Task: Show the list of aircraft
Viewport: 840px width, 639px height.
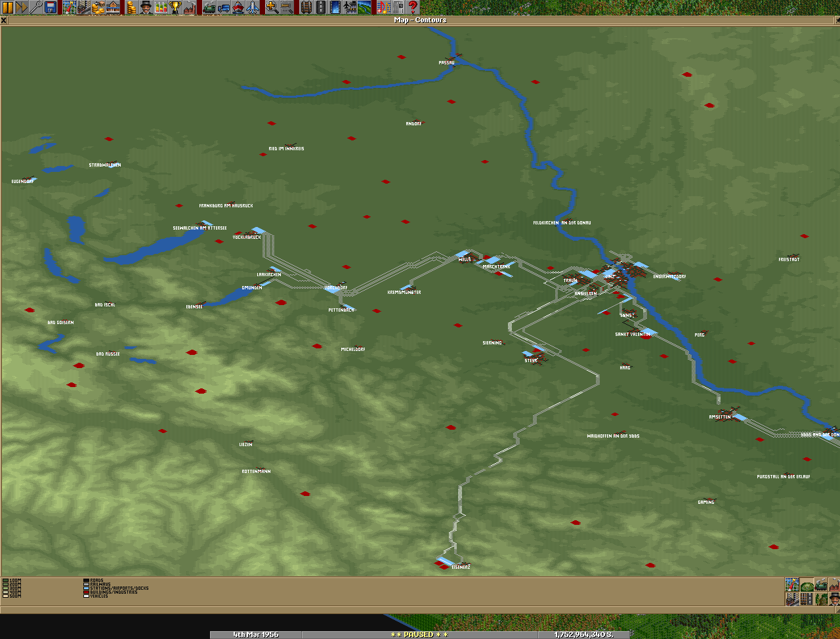Action: coord(253,8)
